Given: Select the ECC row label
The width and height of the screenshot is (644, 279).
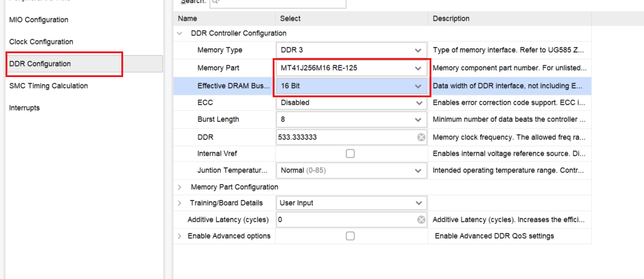Looking at the screenshot, I should (205, 103).
